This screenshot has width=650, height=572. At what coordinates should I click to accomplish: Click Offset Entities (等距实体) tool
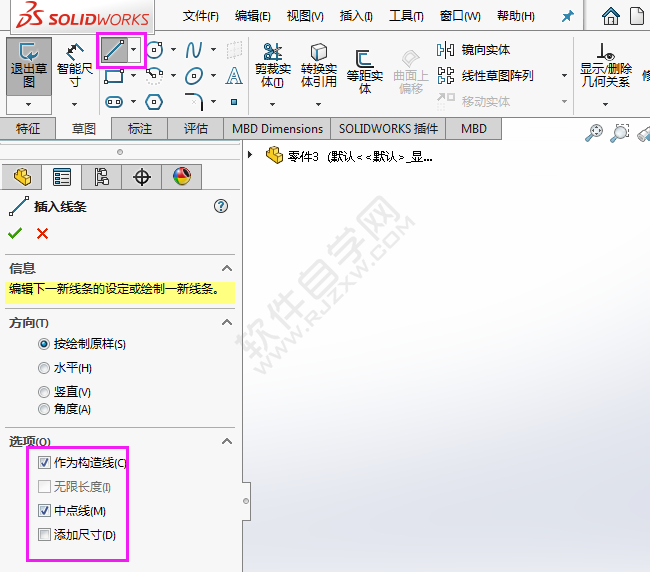(x=364, y=72)
